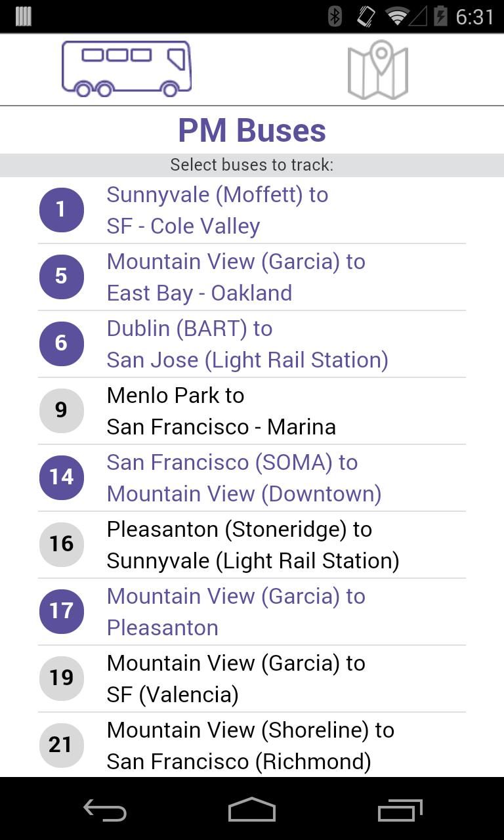The width and height of the screenshot is (504, 840).
Task: Select Mountain View (Garcia) to East Bay - Oakland
Action: 236,277
